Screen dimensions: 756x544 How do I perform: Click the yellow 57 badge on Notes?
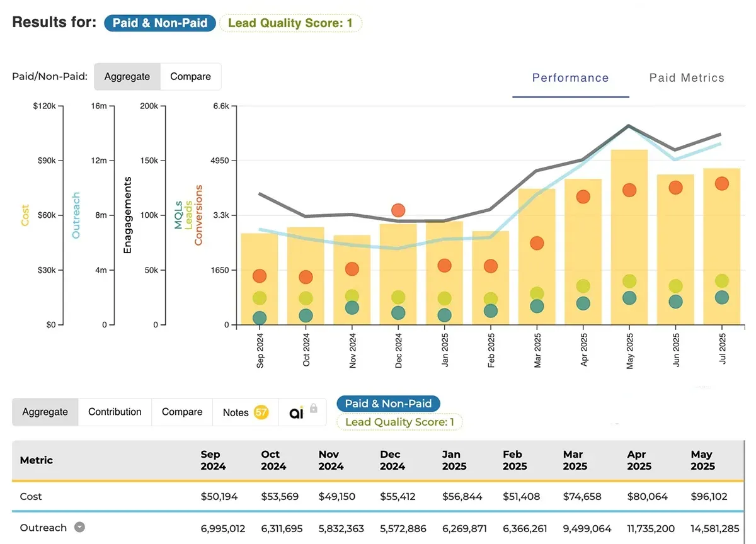[x=261, y=412]
